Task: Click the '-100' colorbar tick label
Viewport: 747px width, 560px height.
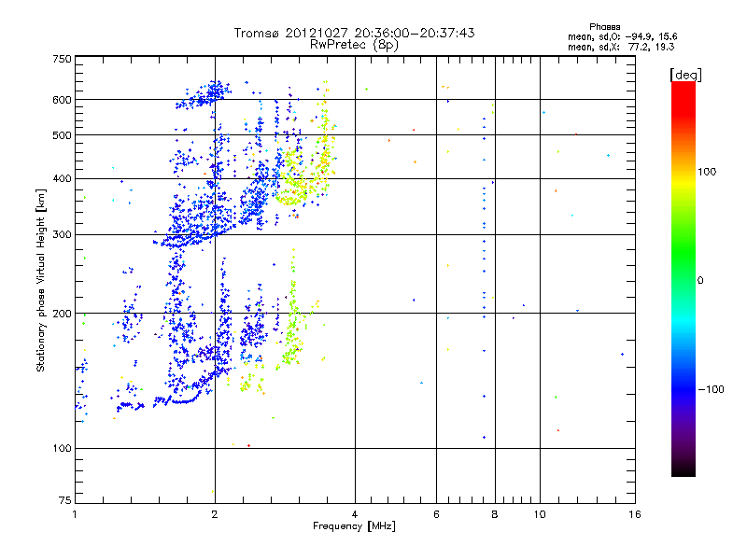Action: [711, 389]
